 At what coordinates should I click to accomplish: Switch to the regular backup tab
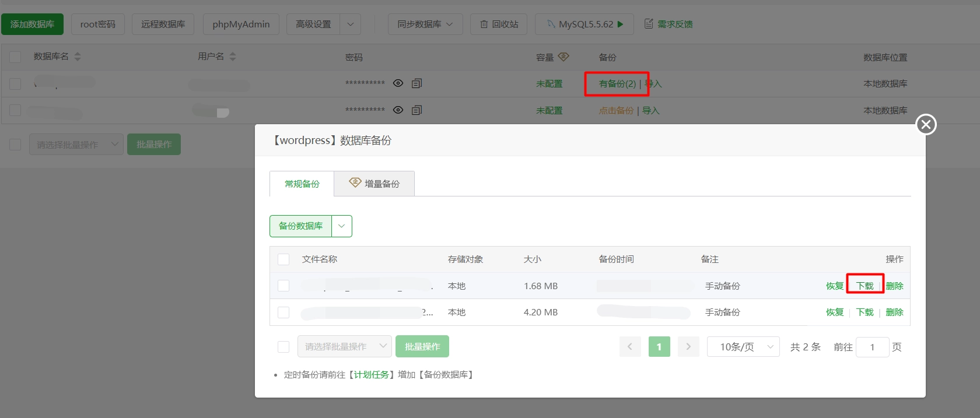[302, 184]
